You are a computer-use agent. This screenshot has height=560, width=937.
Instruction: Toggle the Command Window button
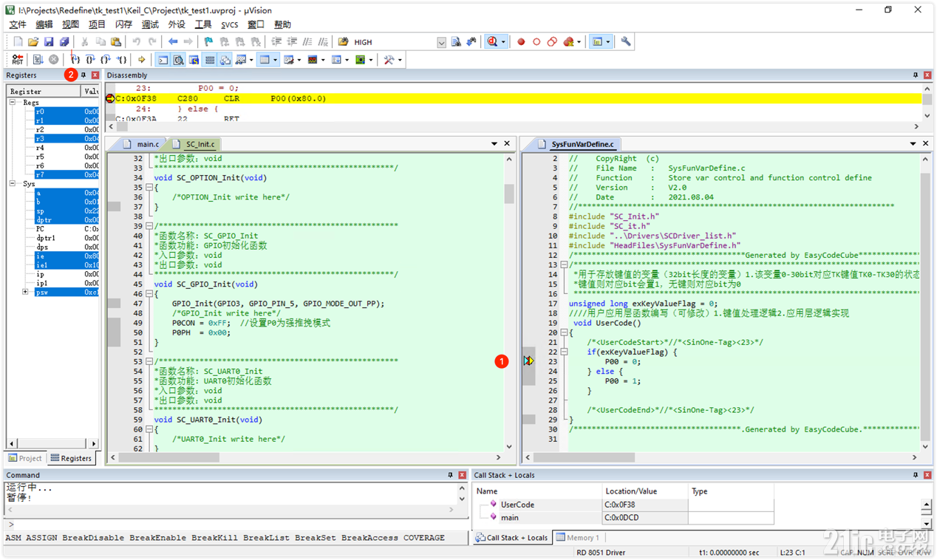click(163, 60)
